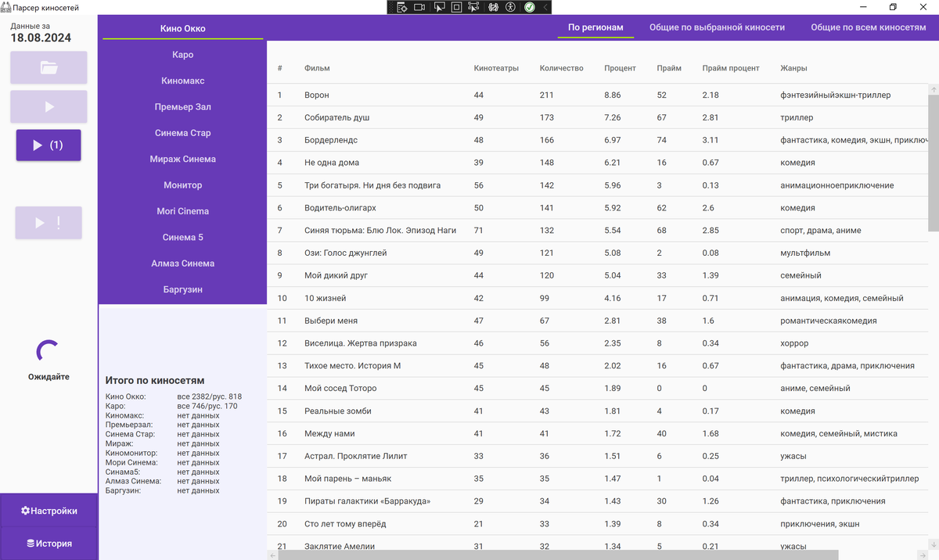Click the Hot Reload braces icon
This screenshot has height=560, width=939.
[494, 7]
